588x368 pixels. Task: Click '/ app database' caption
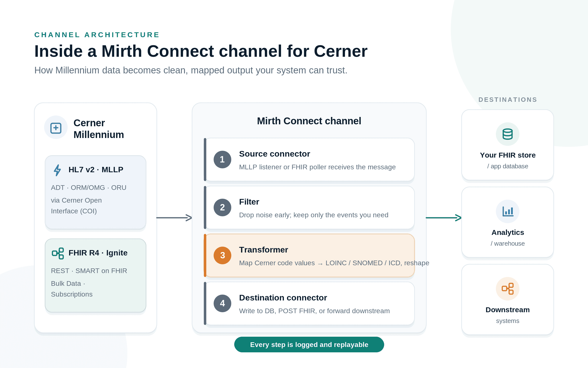[508, 166]
